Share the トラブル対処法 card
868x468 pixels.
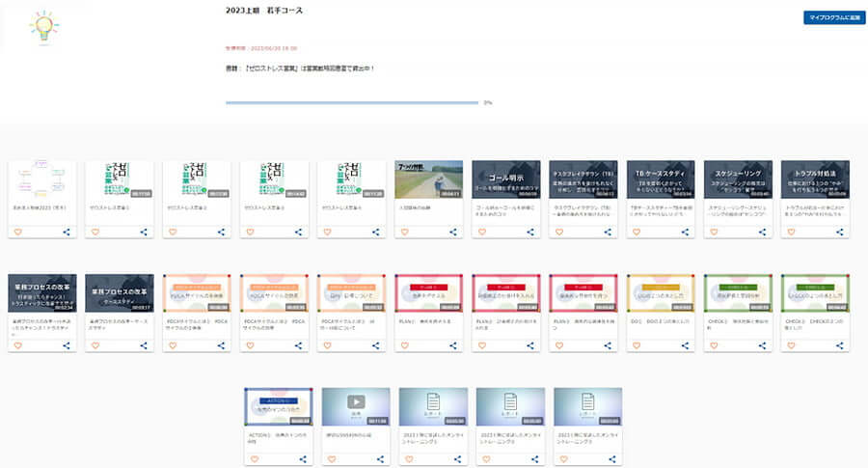(840, 233)
